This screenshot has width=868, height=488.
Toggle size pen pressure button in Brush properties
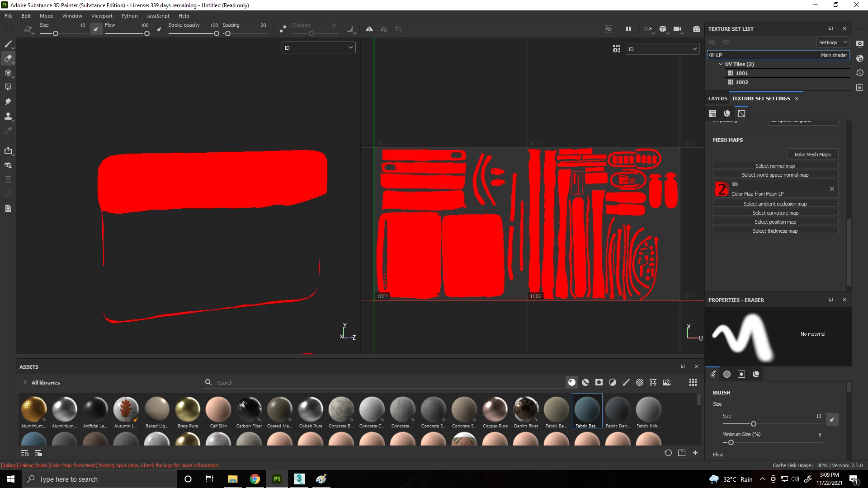[x=832, y=419]
